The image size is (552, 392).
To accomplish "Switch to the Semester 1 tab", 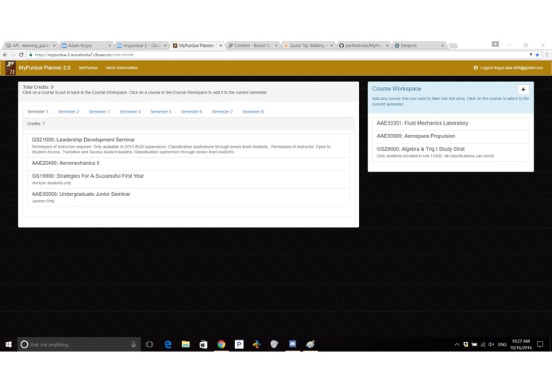I will (x=37, y=112).
